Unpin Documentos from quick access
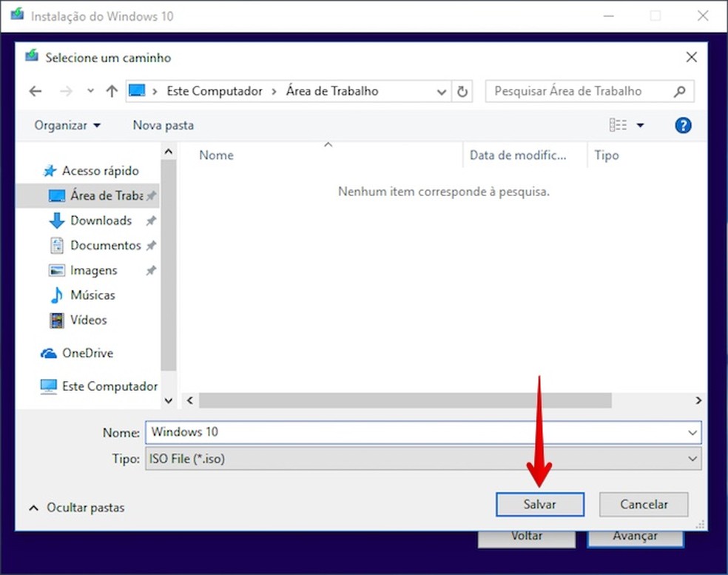 tap(150, 245)
